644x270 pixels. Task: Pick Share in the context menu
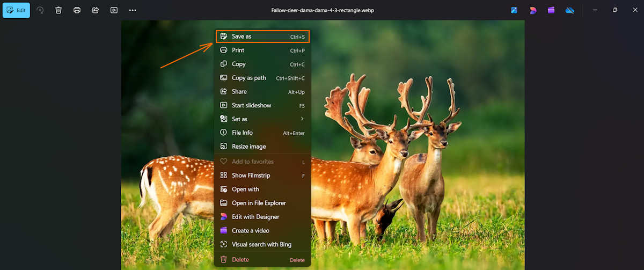[262, 92]
